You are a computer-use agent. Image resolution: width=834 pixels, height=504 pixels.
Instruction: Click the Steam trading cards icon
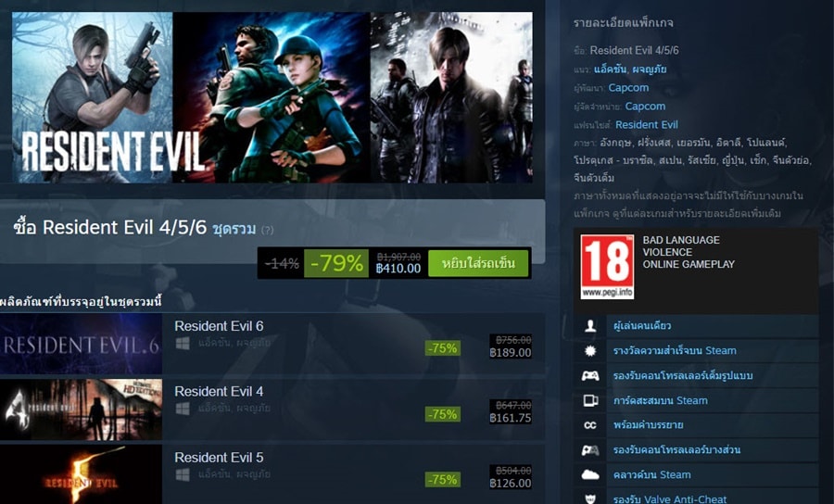point(590,400)
